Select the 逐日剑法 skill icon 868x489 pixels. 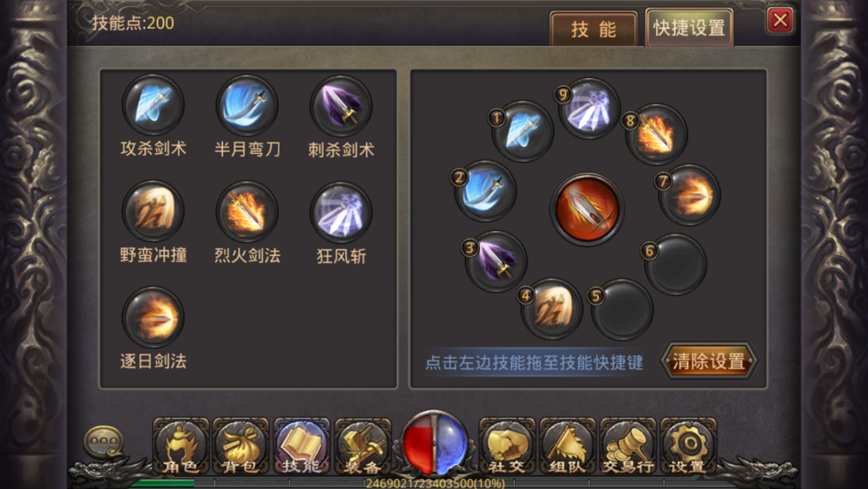click(x=154, y=317)
